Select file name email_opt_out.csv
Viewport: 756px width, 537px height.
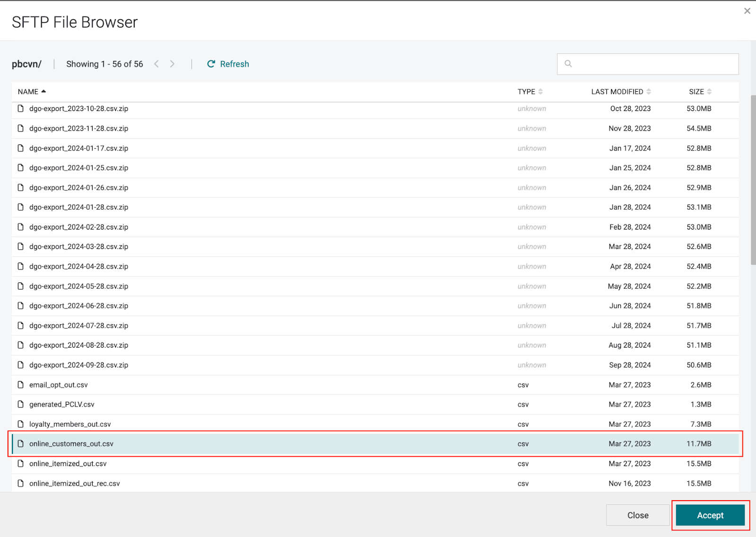click(x=59, y=385)
